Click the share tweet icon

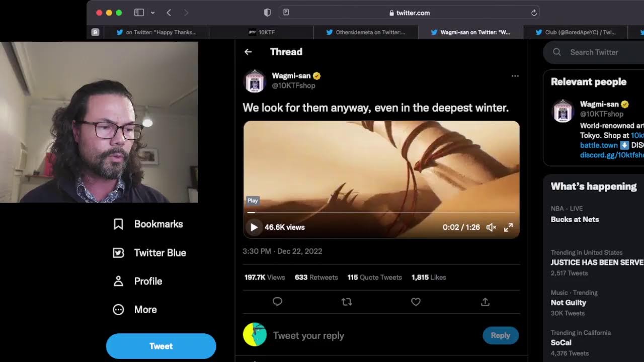click(x=485, y=302)
